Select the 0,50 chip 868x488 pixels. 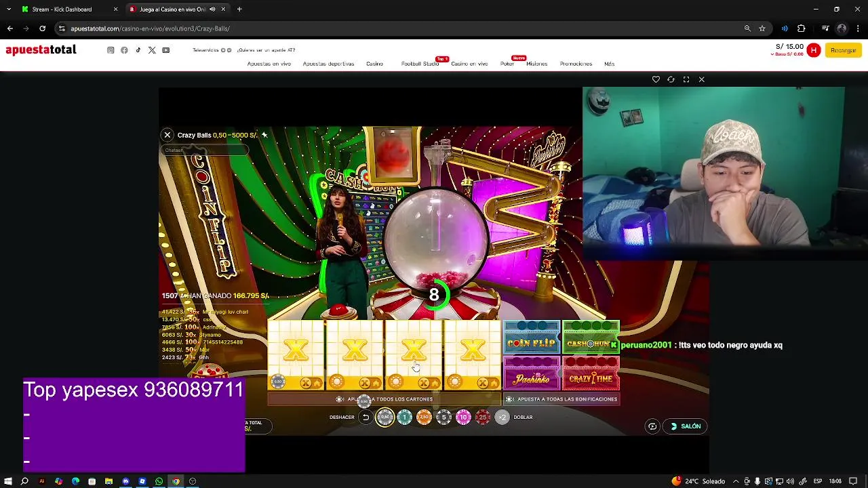coord(385,418)
